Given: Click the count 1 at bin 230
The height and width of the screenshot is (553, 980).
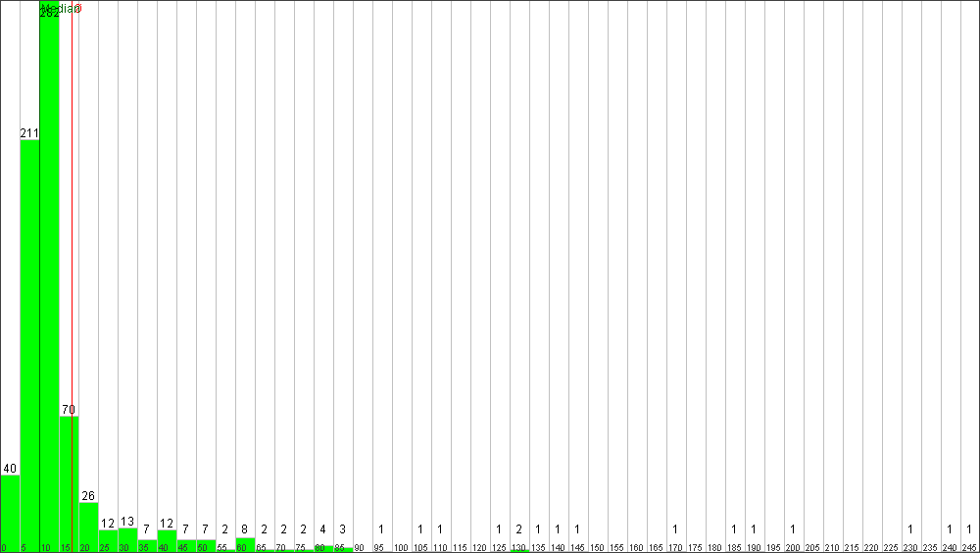Looking at the screenshot, I should click(910, 529).
